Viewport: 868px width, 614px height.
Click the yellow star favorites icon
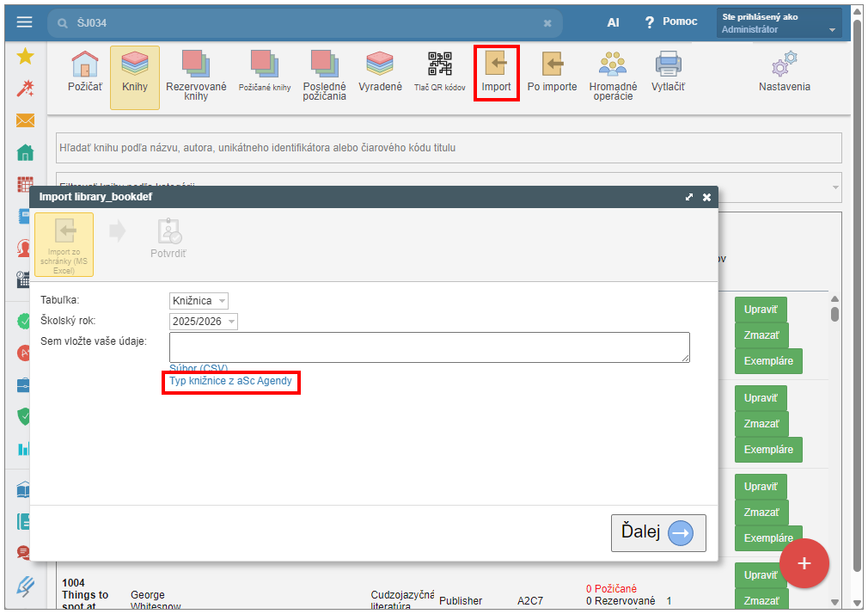tap(25, 57)
